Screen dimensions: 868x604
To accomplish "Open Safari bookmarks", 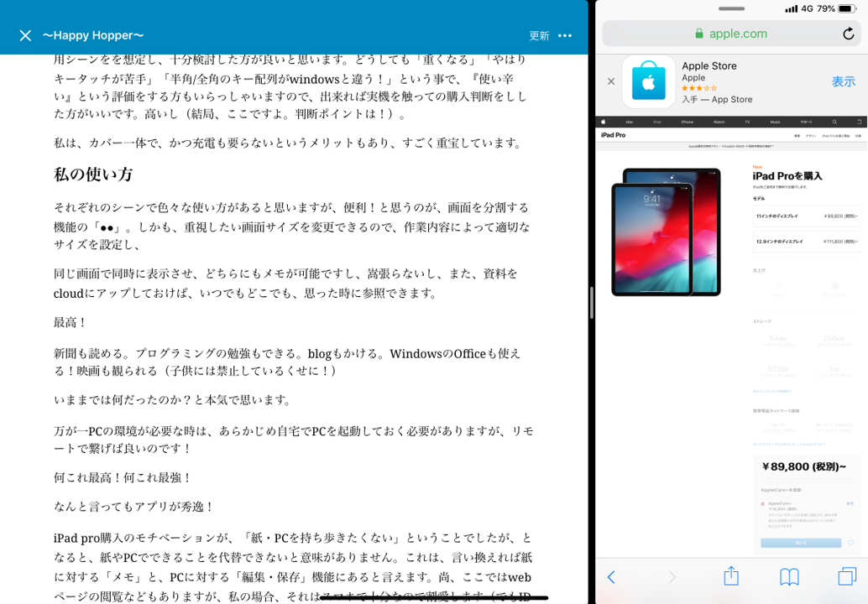I will (789, 577).
